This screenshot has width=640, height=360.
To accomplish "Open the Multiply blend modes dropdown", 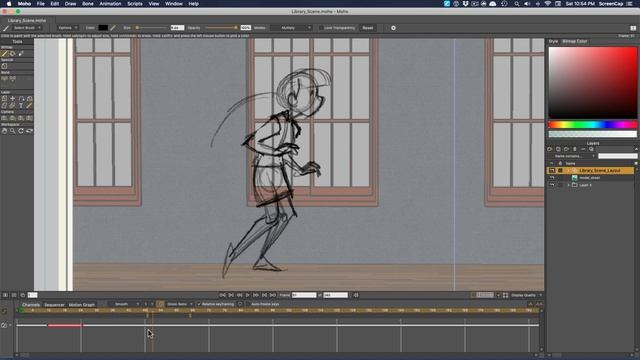I will [291, 28].
